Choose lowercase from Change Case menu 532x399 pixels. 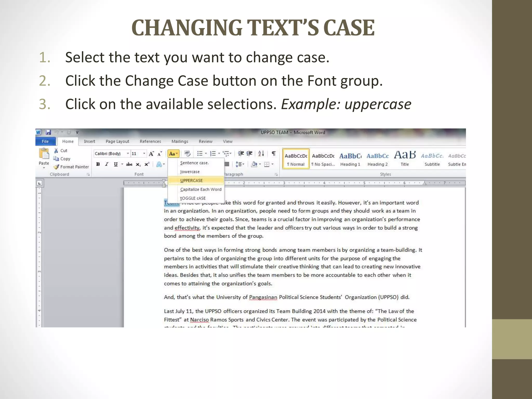[196, 172]
